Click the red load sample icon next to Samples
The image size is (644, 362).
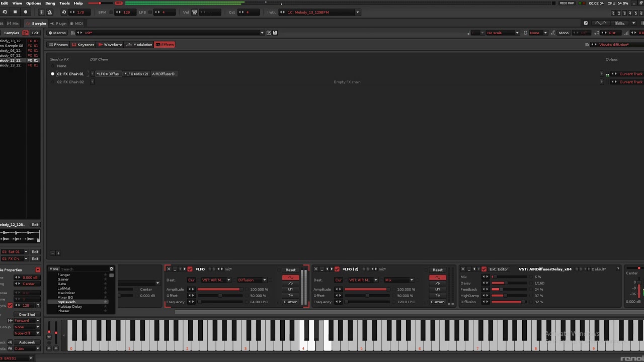point(25,33)
